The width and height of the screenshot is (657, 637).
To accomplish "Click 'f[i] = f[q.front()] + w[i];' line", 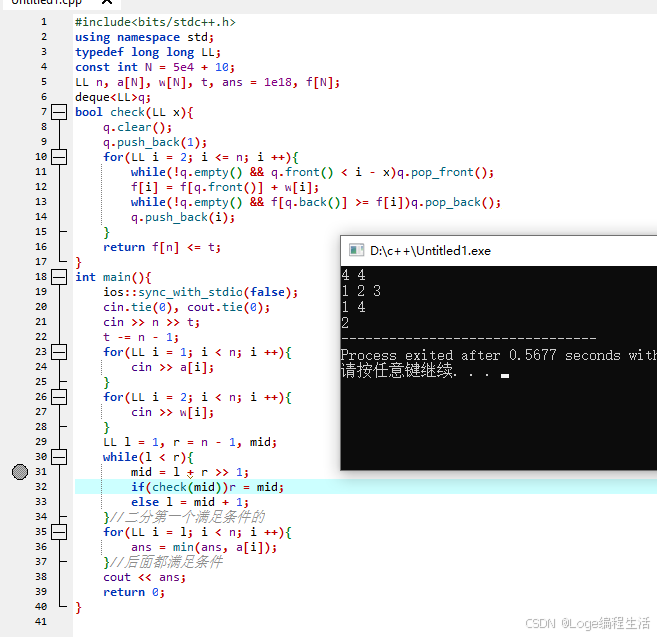I will tap(225, 187).
